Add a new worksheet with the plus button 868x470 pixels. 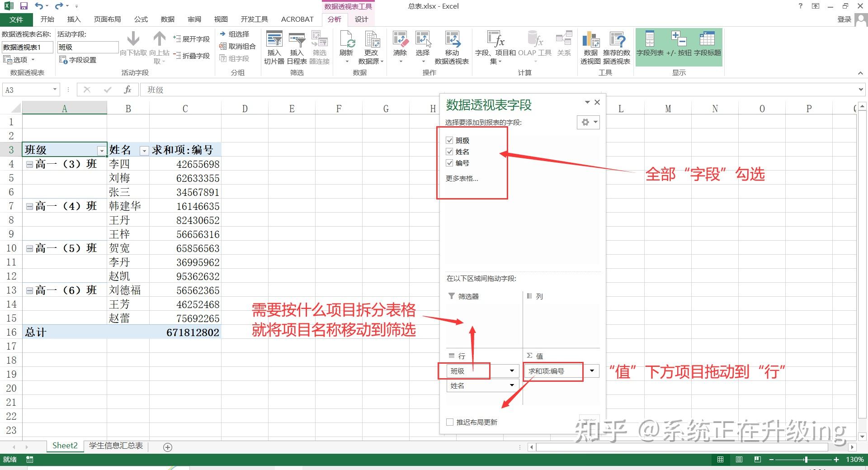point(167,447)
